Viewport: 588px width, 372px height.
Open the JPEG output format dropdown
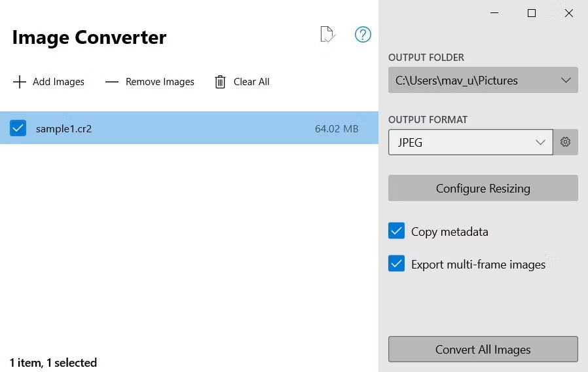(471, 142)
